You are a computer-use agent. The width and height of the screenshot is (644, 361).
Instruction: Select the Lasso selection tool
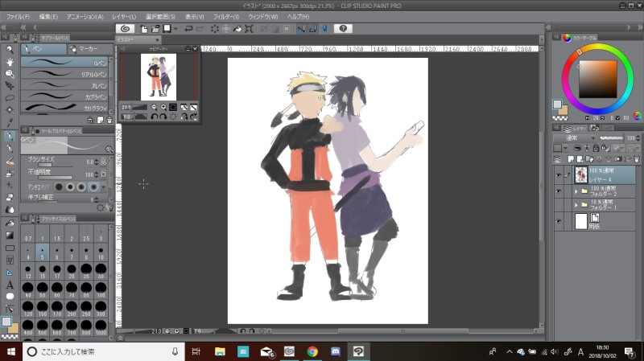(10, 97)
